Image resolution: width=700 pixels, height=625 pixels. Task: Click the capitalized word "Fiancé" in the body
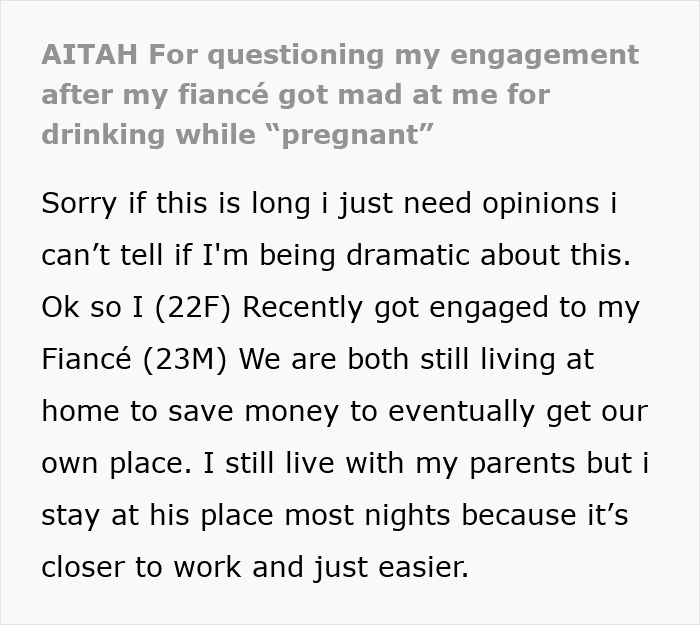click(84, 359)
